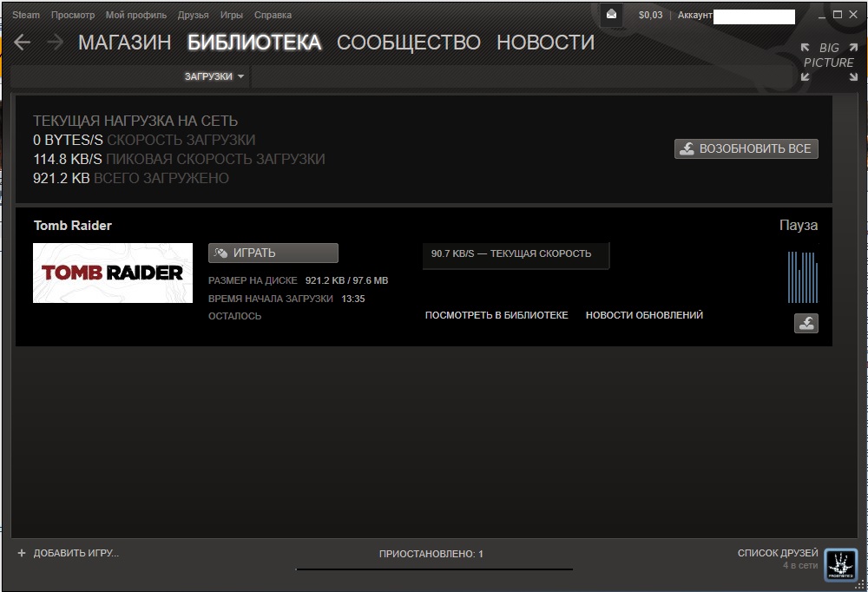The height and width of the screenshot is (592, 868).
Task: Click the 4 в сети friends count
Action: click(x=800, y=565)
